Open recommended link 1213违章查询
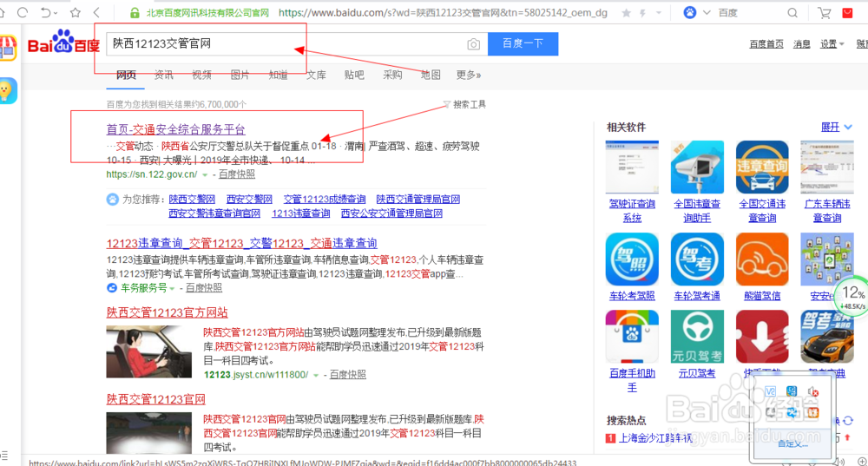This screenshot has height=466, width=868. [300, 213]
